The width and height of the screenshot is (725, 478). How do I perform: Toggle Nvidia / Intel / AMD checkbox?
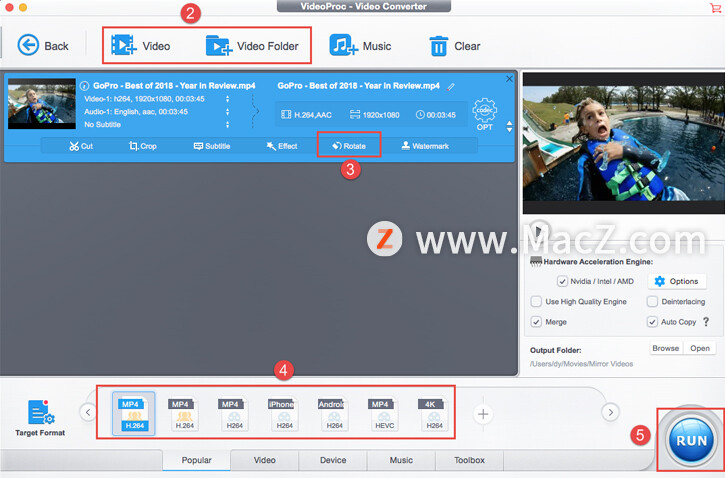pos(562,281)
